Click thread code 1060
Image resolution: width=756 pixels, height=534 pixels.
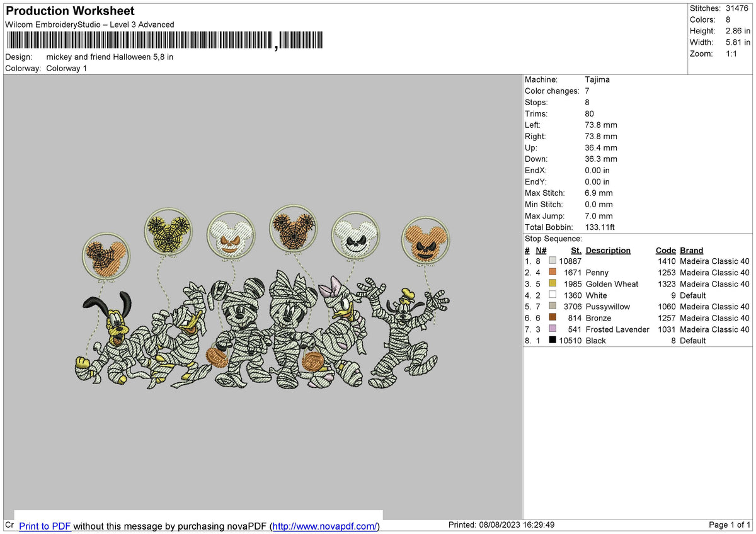pyautogui.click(x=667, y=306)
